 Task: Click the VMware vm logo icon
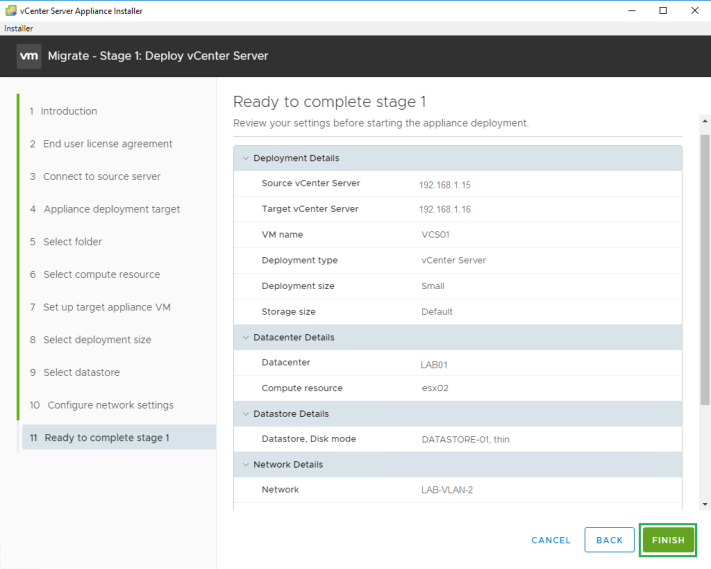coord(28,56)
